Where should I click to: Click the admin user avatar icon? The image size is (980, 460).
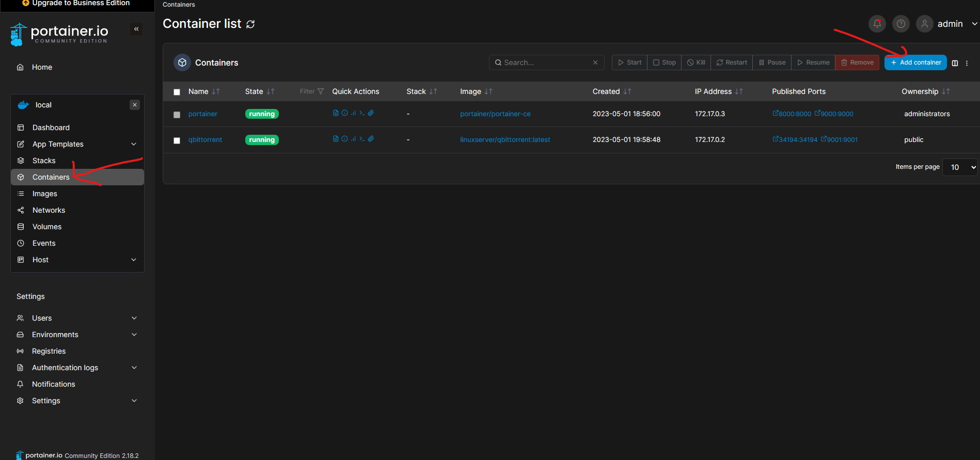pyautogui.click(x=924, y=24)
